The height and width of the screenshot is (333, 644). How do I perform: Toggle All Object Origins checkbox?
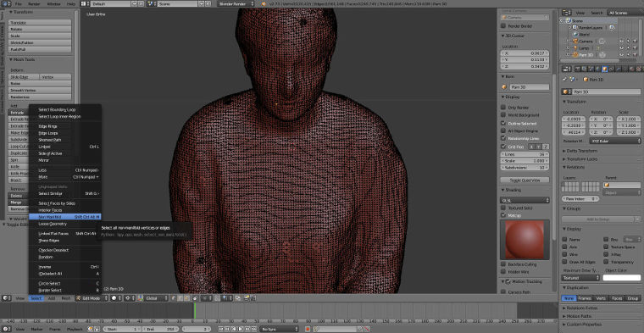(503, 130)
